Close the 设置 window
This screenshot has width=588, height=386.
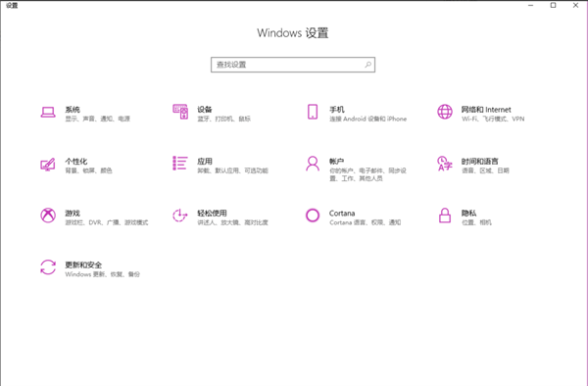click(x=575, y=5)
